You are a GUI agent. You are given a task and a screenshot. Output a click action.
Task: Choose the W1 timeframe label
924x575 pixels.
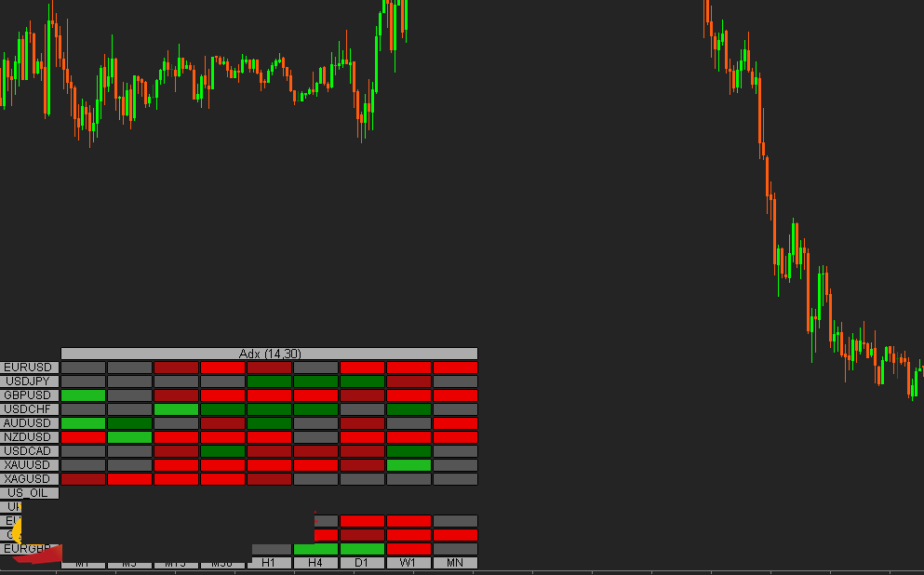[x=408, y=563]
